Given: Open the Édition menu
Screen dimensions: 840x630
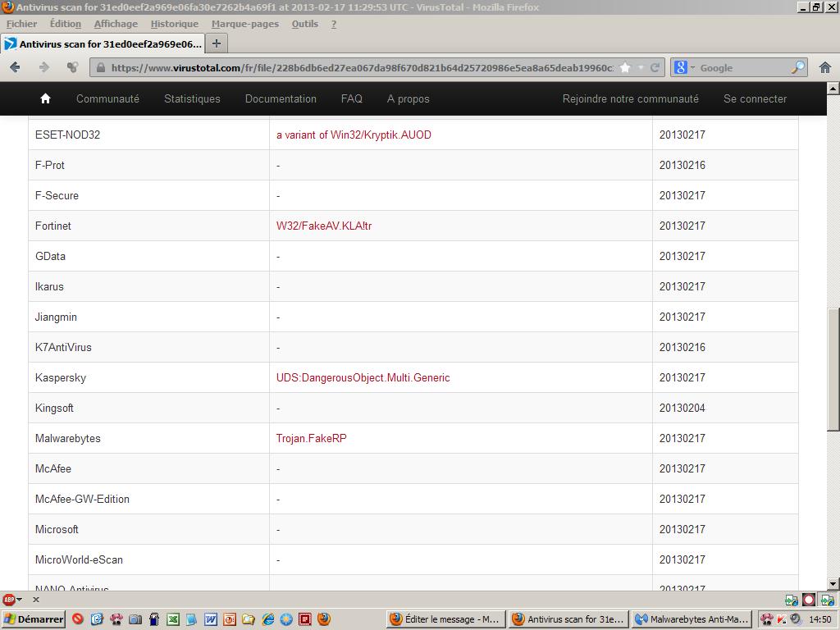Looking at the screenshot, I should 66,24.
